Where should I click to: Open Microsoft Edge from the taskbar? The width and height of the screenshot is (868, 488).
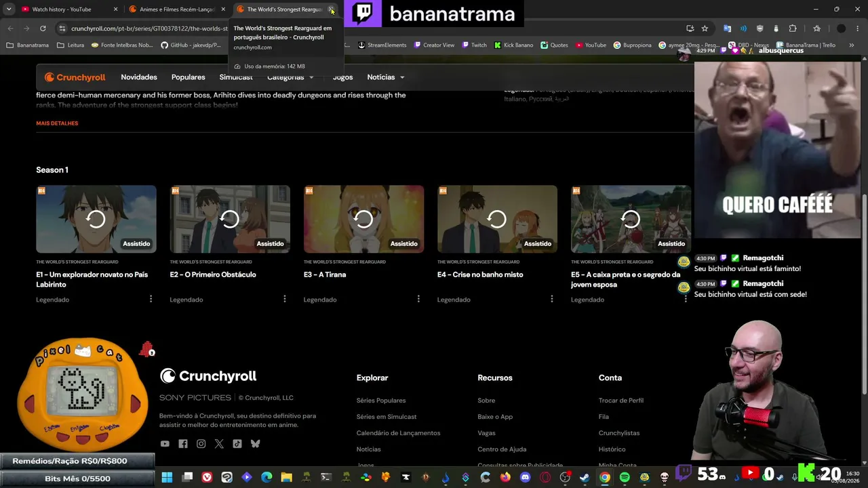pyautogui.click(x=267, y=477)
